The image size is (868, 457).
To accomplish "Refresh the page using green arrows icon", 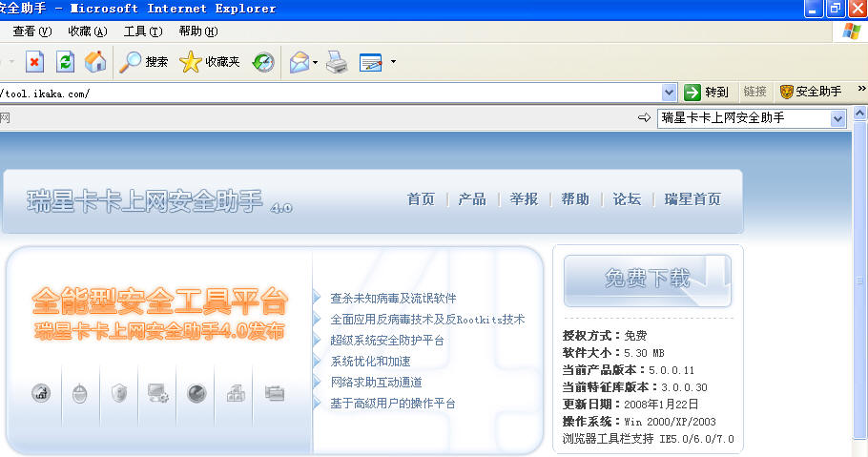I will [x=65, y=61].
